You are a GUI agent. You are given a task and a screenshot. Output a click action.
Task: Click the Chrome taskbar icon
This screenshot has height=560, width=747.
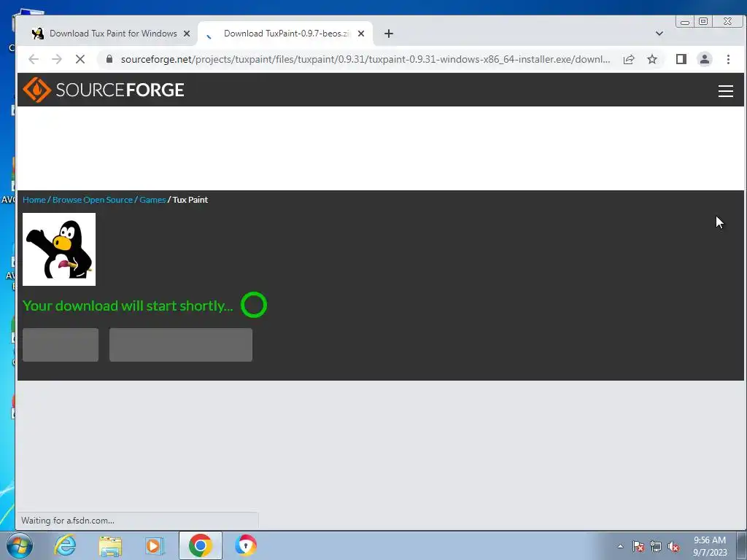[201, 545]
